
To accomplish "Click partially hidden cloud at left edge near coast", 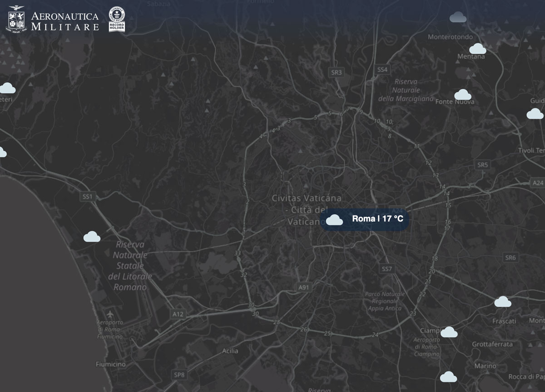I will point(2,152).
